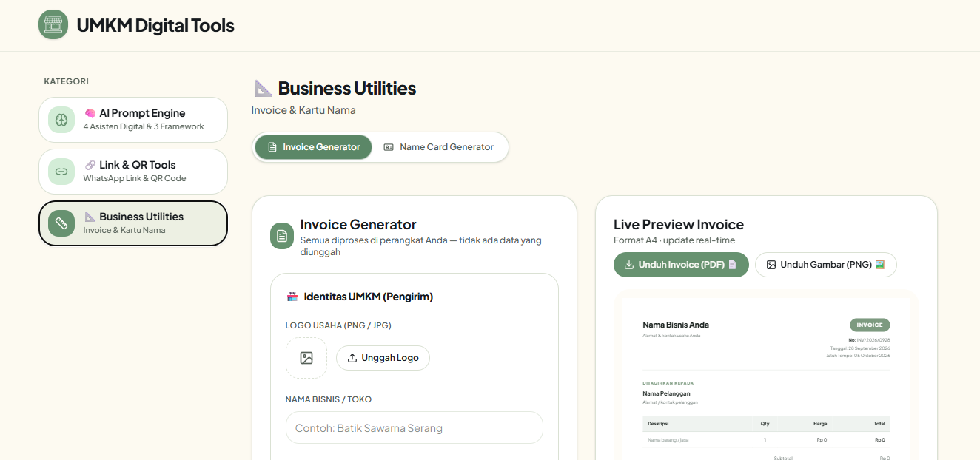The width and height of the screenshot is (980, 460).
Task: Click the ruler icon on Business Utilities card
Action: point(61,223)
